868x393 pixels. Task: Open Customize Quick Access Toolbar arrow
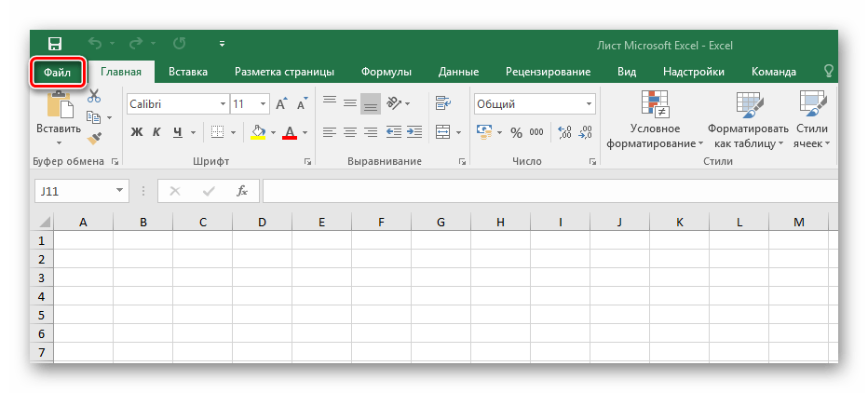click(223, 44)
